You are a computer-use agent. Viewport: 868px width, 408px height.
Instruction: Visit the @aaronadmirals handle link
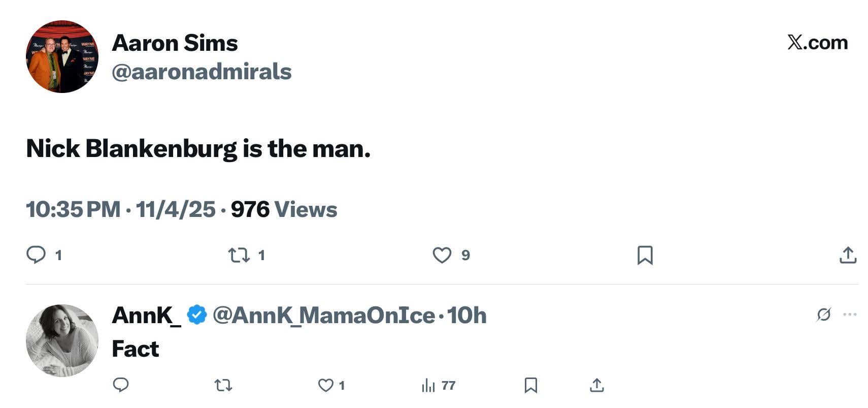coord(202,72)
